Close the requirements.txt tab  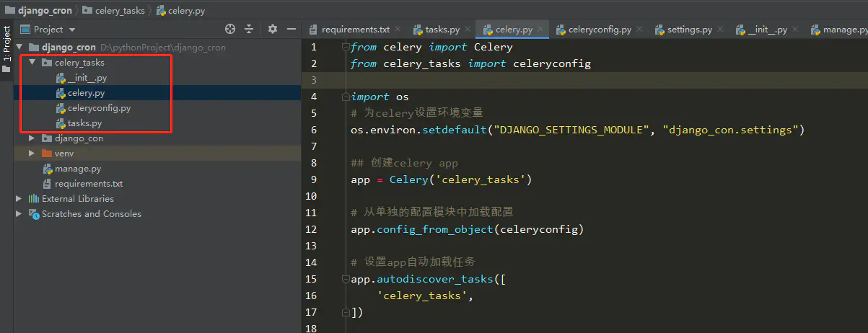pos(398,30)
